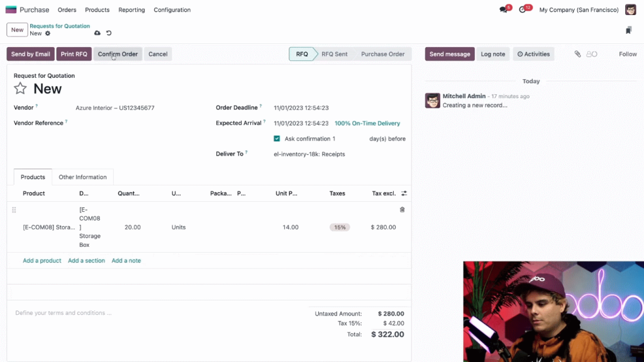Open the Activities button
Screen dimensions: 644x362
(x=533, y=54)
